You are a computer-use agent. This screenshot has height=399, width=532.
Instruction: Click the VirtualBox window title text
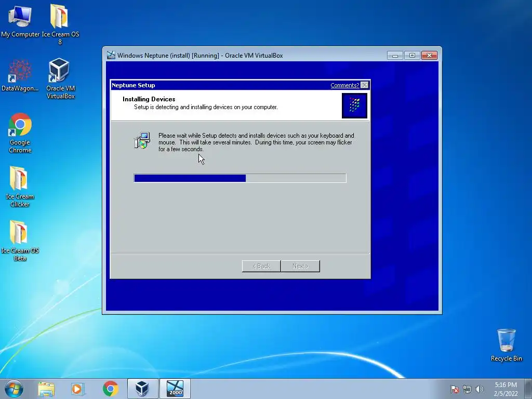[x=200, y=55]
